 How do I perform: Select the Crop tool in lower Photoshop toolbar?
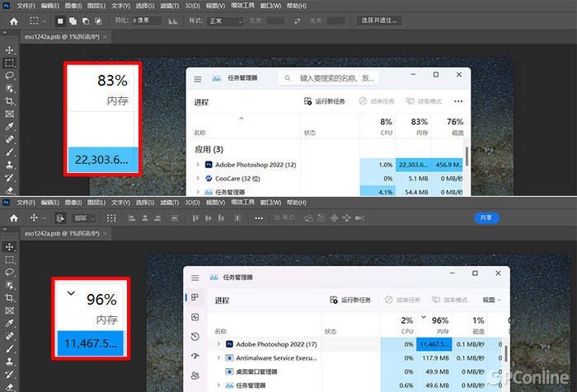click(10, 298)
